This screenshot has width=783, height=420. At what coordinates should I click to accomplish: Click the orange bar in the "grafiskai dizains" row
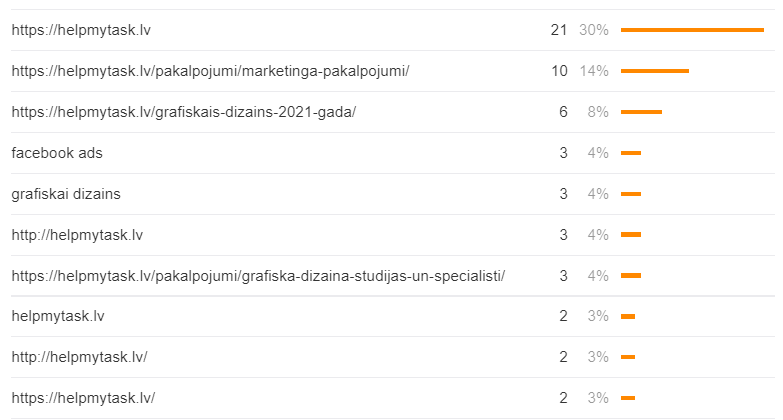tap(631, 194)
